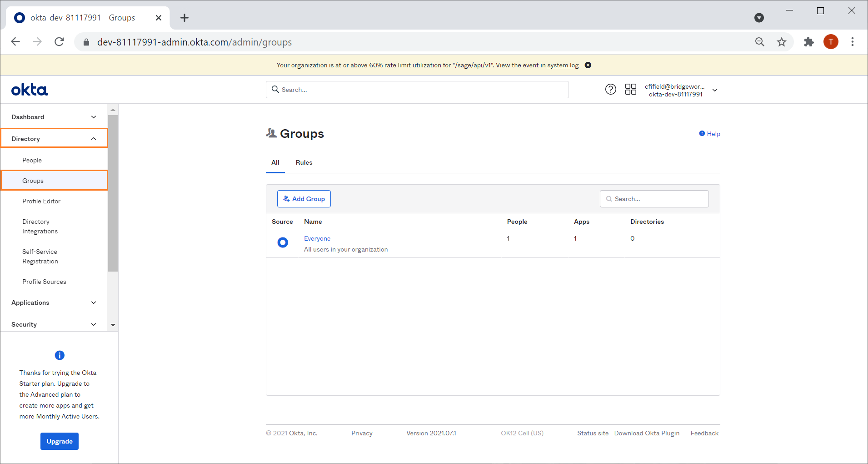Viewport: 868px width, 464px height.
Task: Focus the top Okta search field
Action: tap(417, 90)
